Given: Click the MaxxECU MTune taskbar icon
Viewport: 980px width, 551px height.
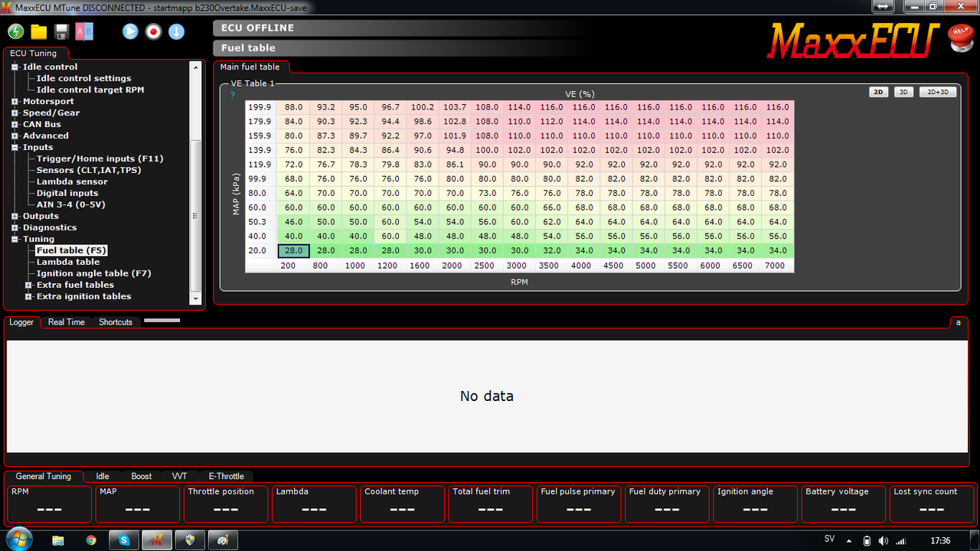Looking at the screenshot, I should 157,540.
